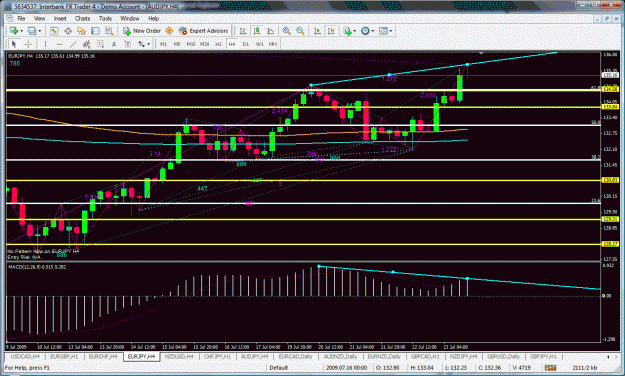Switch chart to H1 timeframe

pos(218,44)
